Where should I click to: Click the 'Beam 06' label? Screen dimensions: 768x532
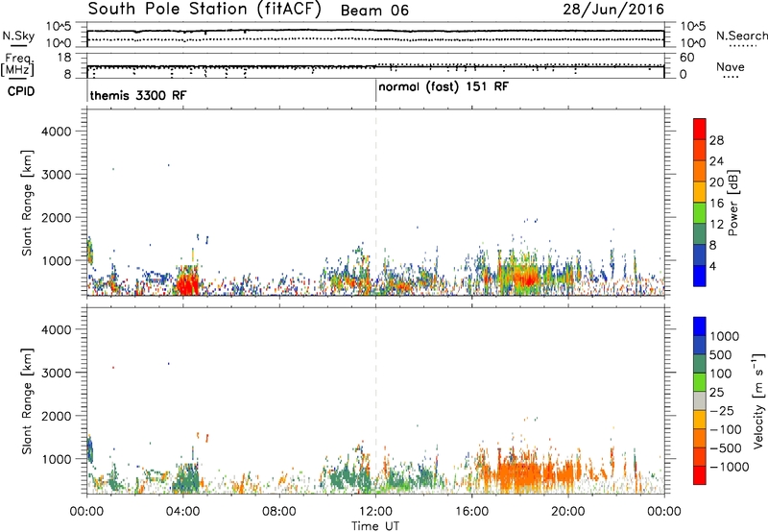point(374,11)
